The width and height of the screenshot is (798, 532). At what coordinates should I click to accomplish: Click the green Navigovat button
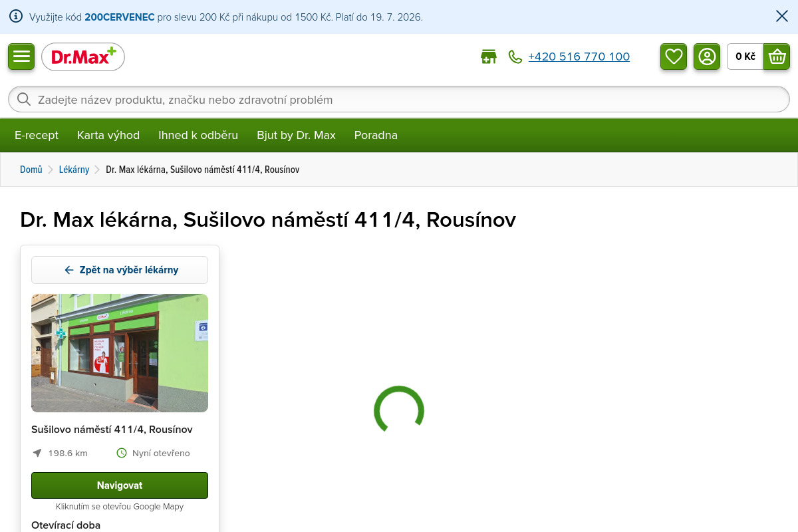[120, 485]
